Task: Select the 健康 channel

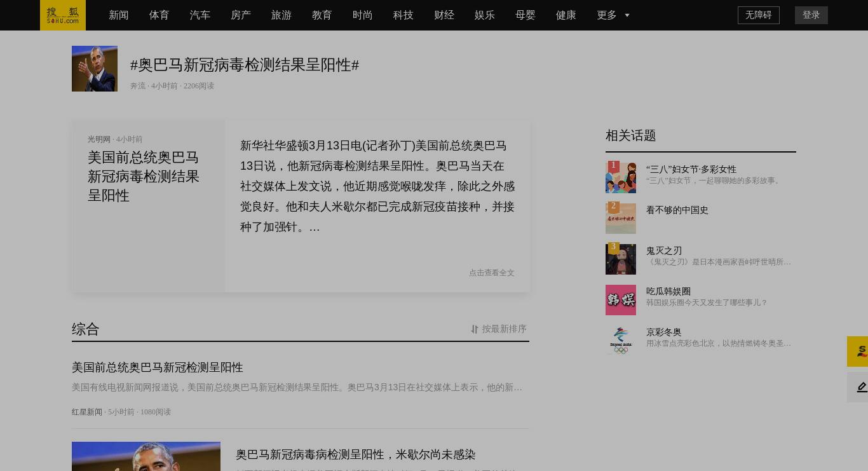Action: pos(566,15)
